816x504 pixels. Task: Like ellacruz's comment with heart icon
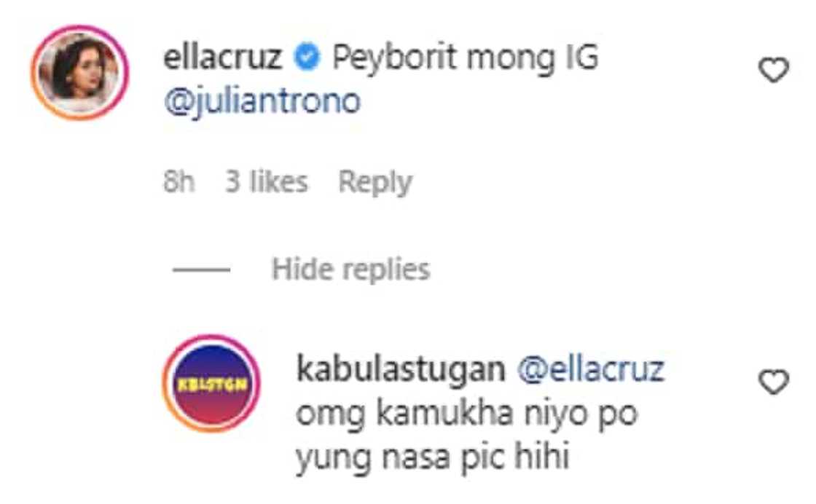pos(774,70)
